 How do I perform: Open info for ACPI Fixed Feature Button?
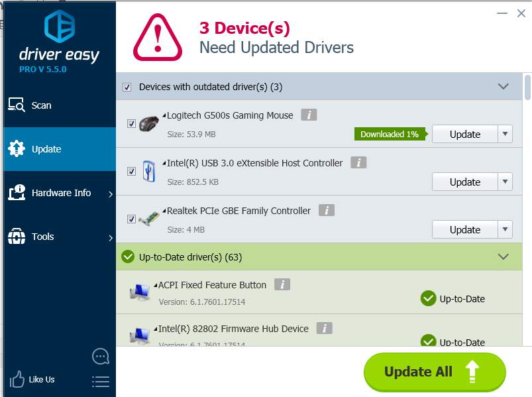(x=282, y=284)
